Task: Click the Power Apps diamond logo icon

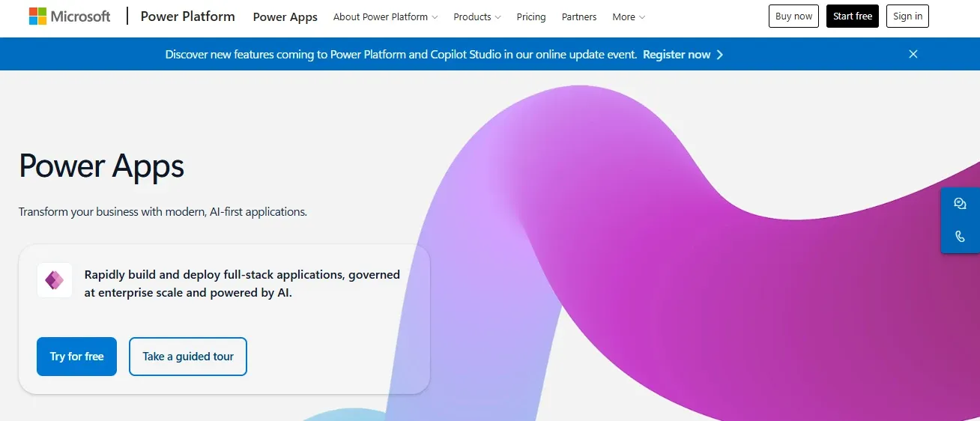Action: (x=55, y=280)
